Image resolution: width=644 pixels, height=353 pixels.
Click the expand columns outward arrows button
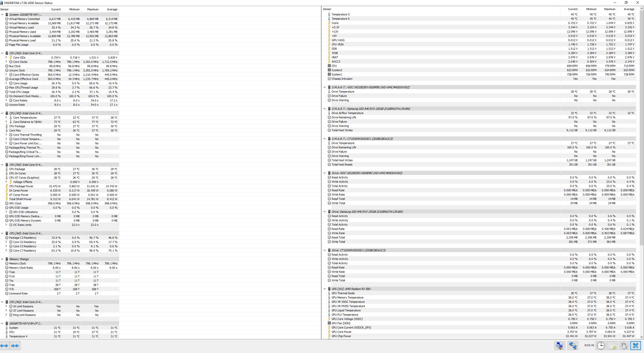pos(5,346)
